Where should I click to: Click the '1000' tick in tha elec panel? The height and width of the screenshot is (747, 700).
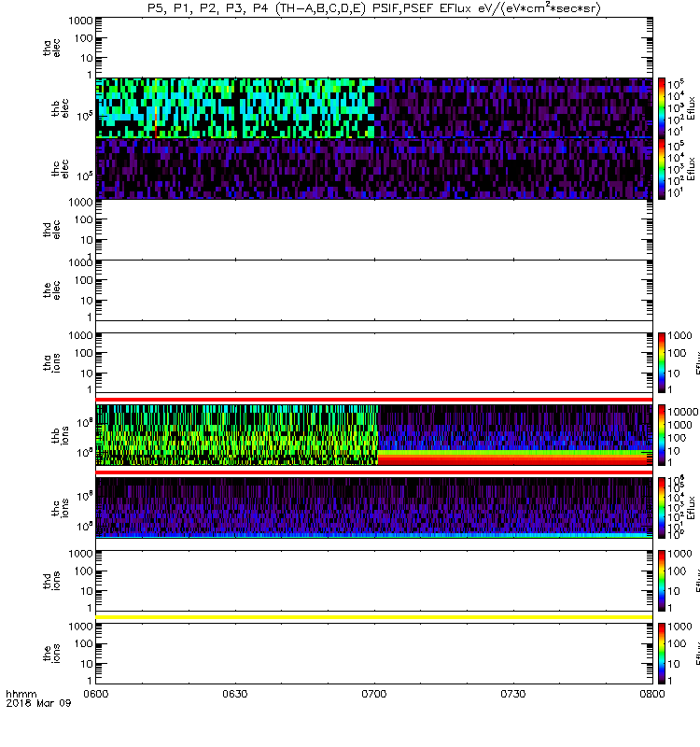click(80, 21)
